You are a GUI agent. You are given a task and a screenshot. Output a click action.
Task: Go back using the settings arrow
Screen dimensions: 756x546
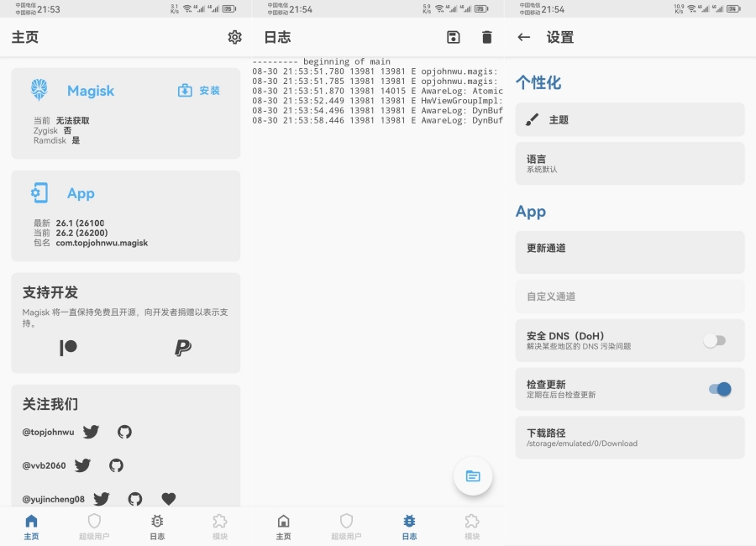click(x=524, y=37)
